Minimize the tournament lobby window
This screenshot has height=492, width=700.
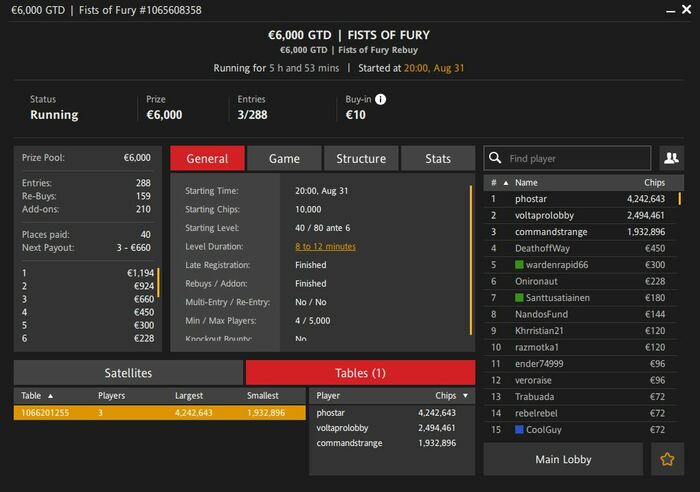point(670,11)
